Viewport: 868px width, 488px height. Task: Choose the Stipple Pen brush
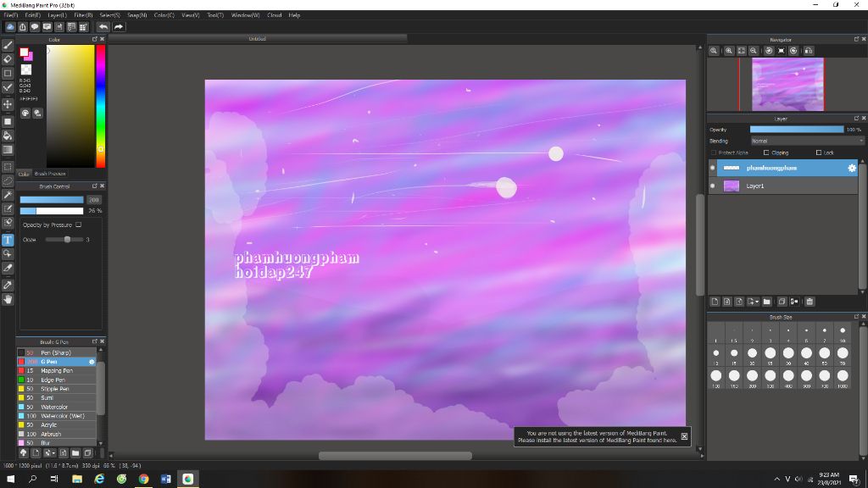coord(57,389)
